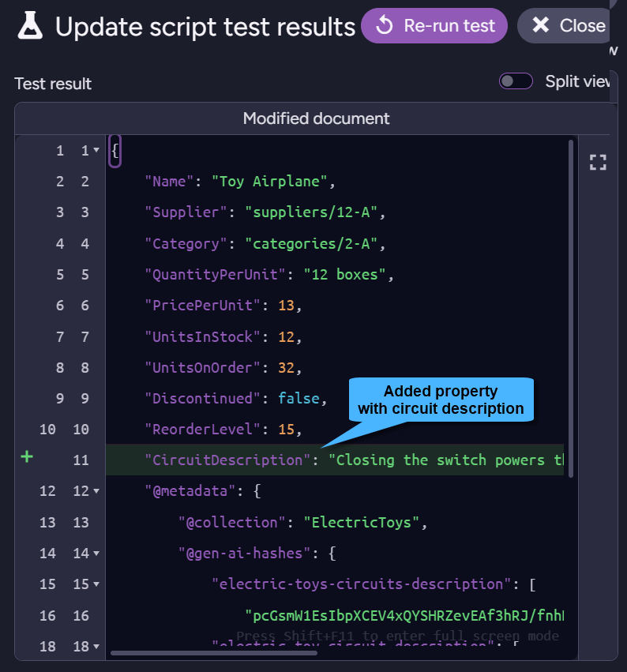
Task: Click the "@metadata" key
Action: tap(190, 490)
